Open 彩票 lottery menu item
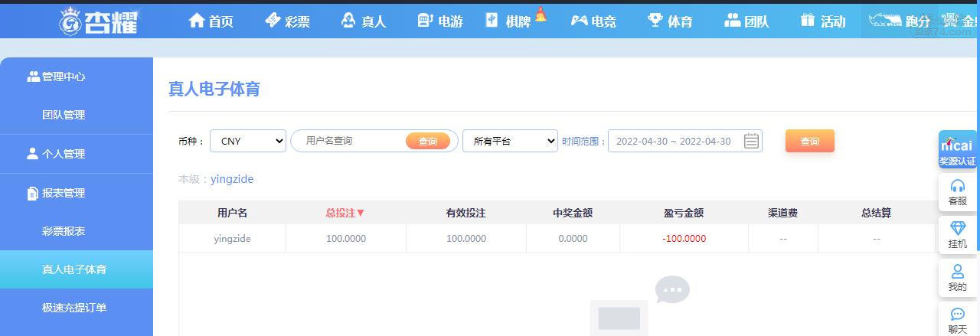The height and width of the screenshot is (336, 980). (x=287, y=21)
